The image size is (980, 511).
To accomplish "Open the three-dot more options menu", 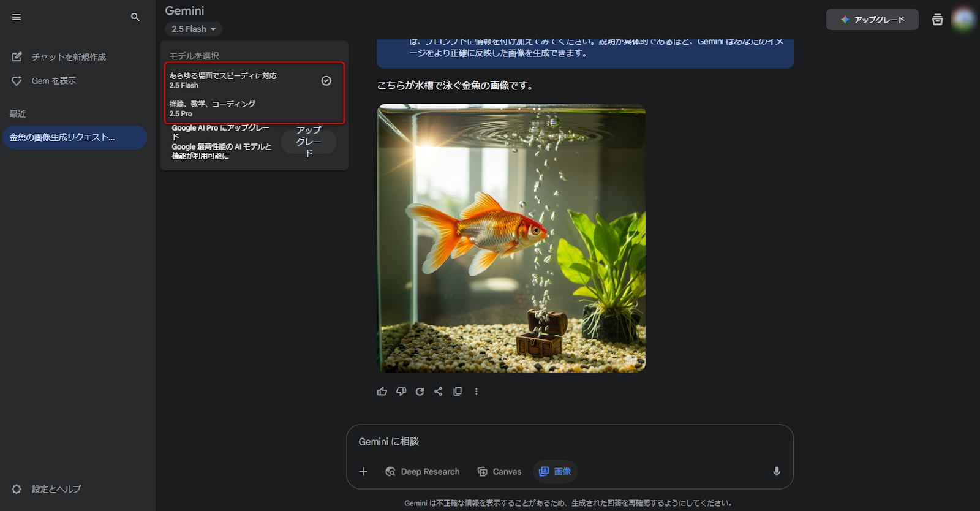I will click(x=477, y=392).
